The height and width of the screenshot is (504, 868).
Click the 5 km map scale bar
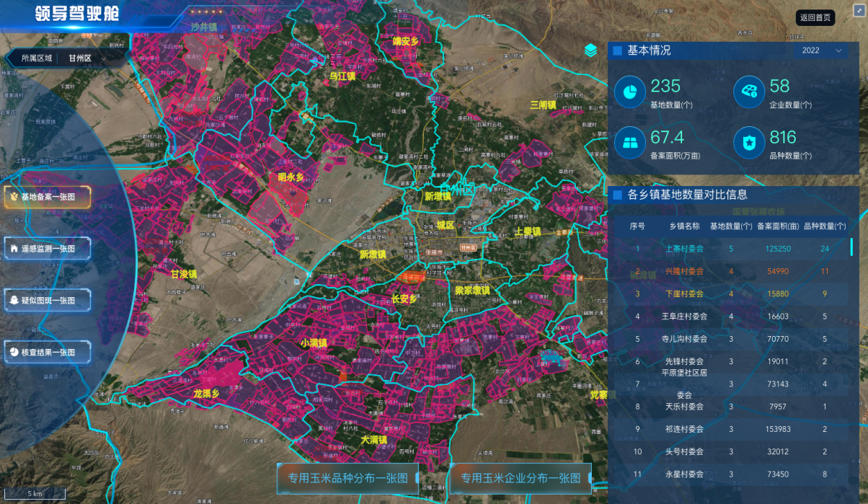click(35, 494)
